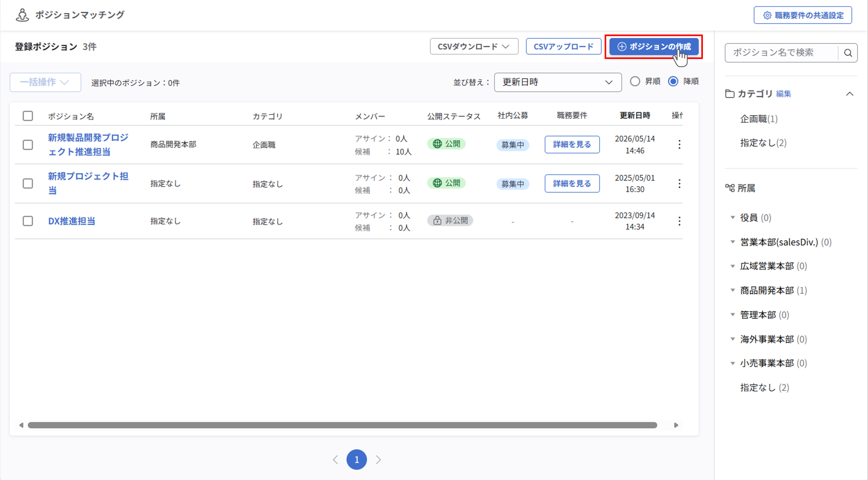
Task: Open the 新規製品開発プロジェクト推進担当 position link
Action: (88, 145)
